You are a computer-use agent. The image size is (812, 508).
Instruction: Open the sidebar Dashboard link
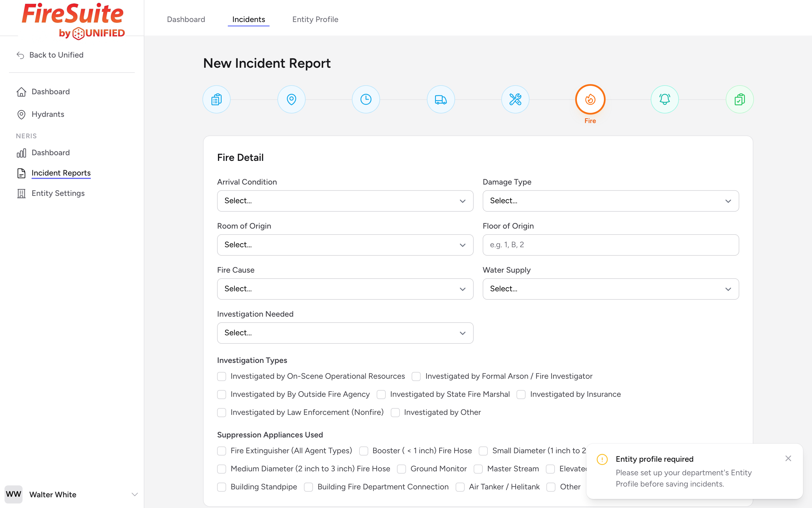51,92
